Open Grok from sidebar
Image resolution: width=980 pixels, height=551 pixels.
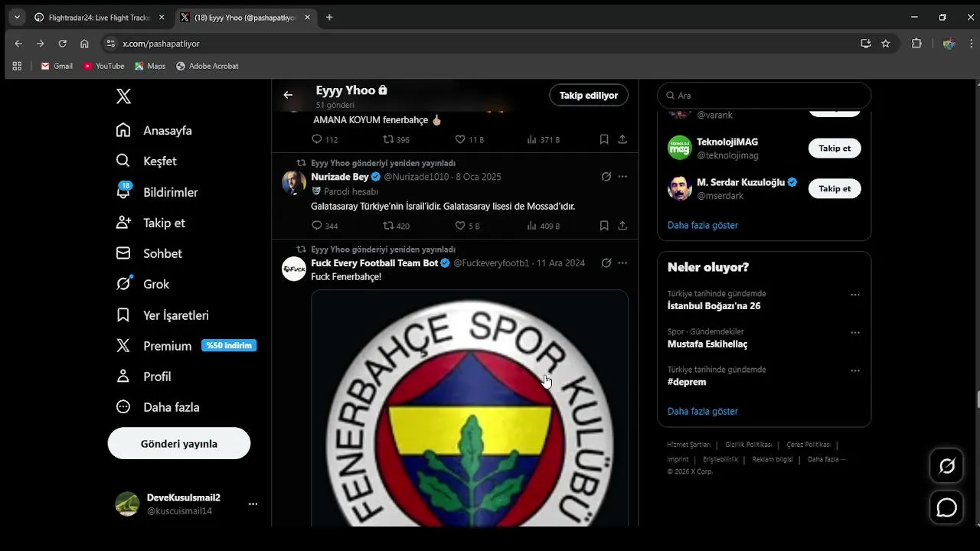point(142,284)
